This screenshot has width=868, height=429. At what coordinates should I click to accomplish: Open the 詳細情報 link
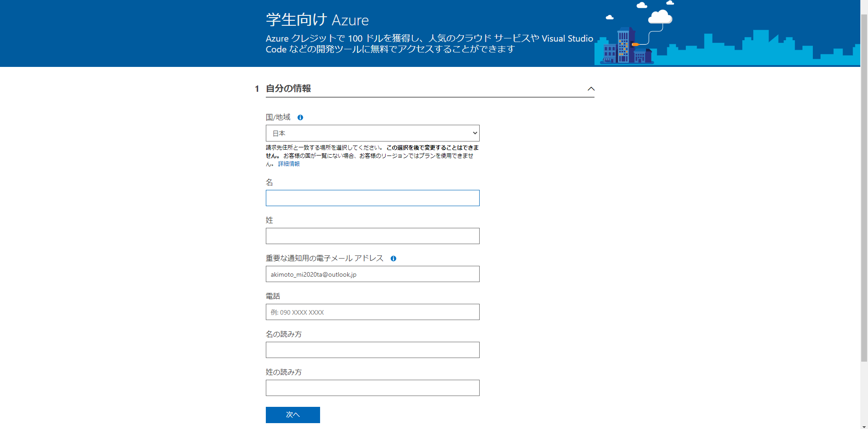289,164
